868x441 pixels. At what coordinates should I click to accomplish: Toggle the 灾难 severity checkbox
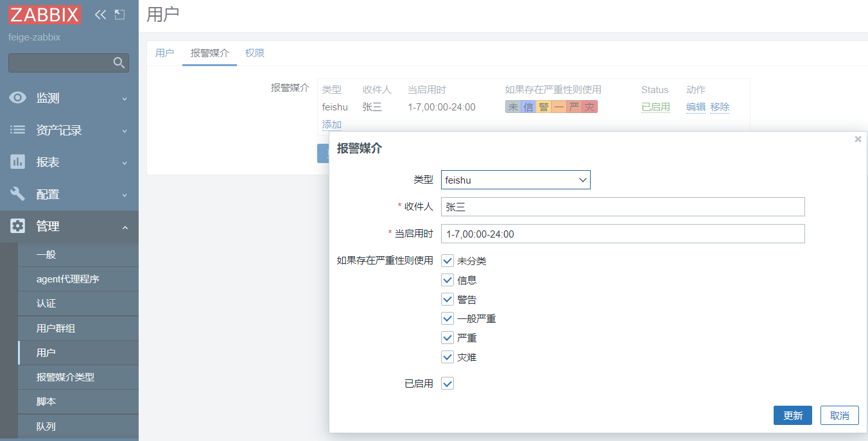pos(447,357)
